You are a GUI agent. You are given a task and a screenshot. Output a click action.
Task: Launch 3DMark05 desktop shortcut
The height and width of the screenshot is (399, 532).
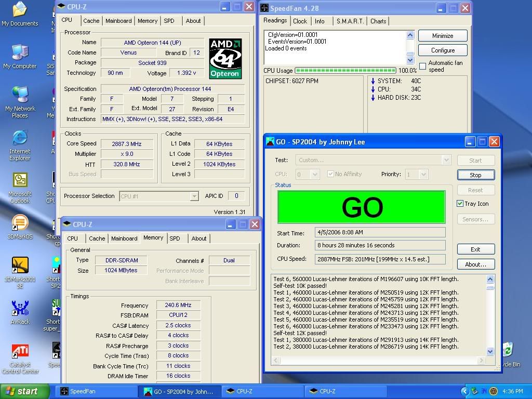(x=20, y=224)
